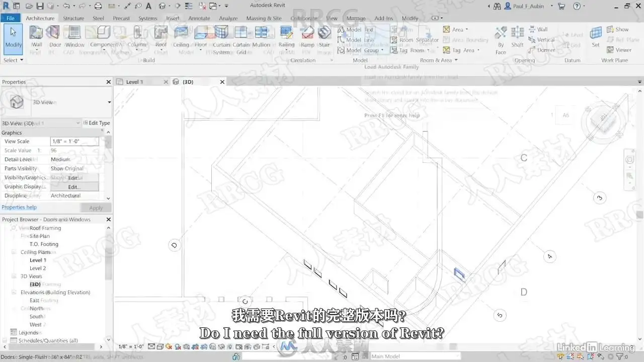This screenshot has width=644, height=362.
Task: Select the Modify tool in the ribbon
Action: pyautogui.click(x=13, y=38)
